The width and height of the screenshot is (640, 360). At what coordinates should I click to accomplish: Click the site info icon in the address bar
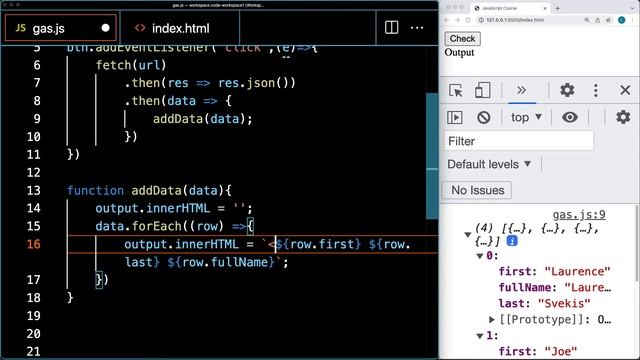pyautogui.click(x=481, y=20)
